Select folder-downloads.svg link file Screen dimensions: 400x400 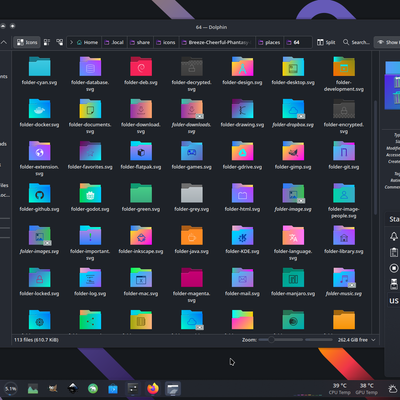pos(191,116)
